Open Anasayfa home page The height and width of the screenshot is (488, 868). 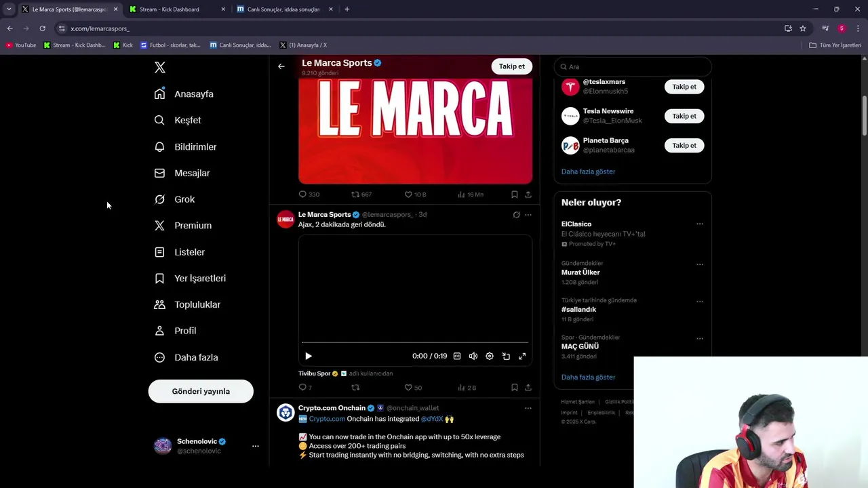pos(184,94)
